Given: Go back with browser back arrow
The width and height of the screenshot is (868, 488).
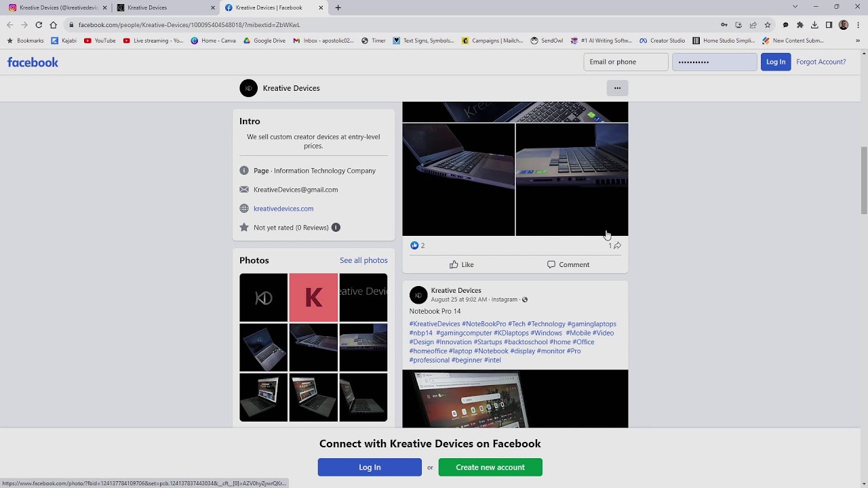Looking at the screenshot, I should click(9, 25).
